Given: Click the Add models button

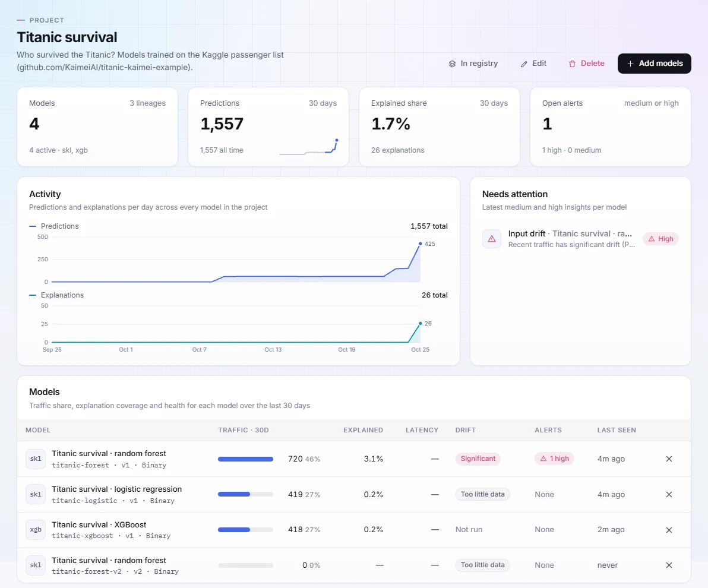Looking at the screenshot, I should [x=655, y=64].
